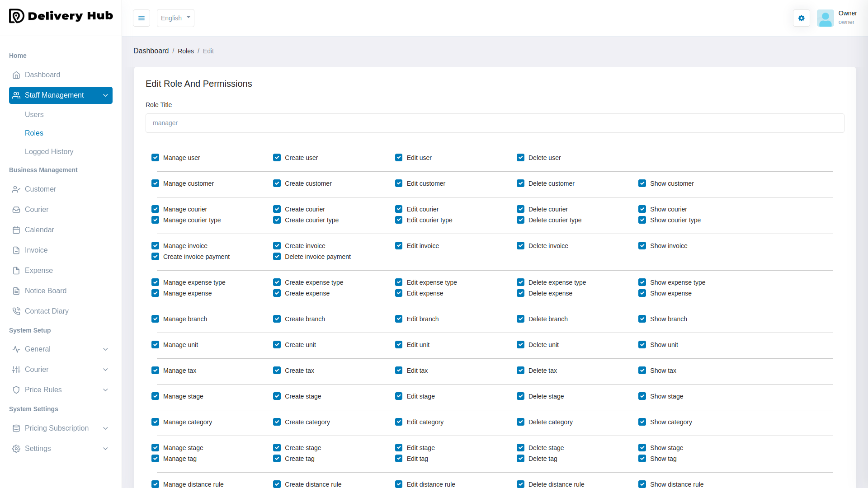
Task: Expand the General section in System Setup
Action: click(60, 349)
